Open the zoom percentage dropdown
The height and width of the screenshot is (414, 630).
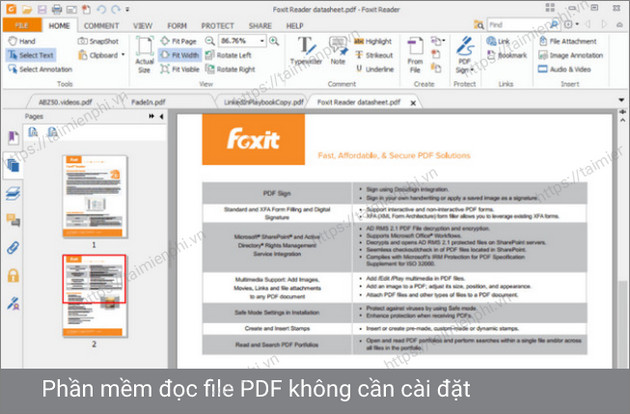[262, 41]
